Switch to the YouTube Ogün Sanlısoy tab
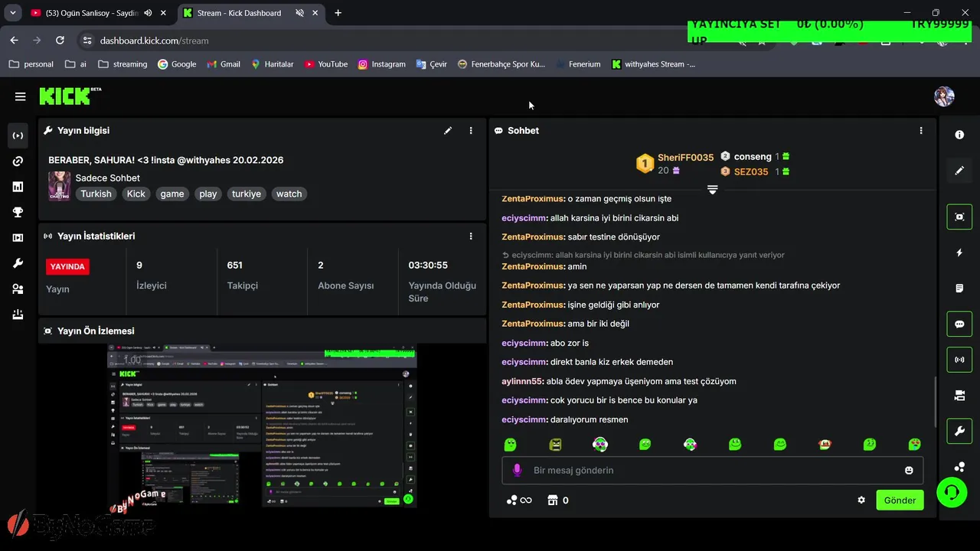980x551 pixels. click(x=91, y=13)
